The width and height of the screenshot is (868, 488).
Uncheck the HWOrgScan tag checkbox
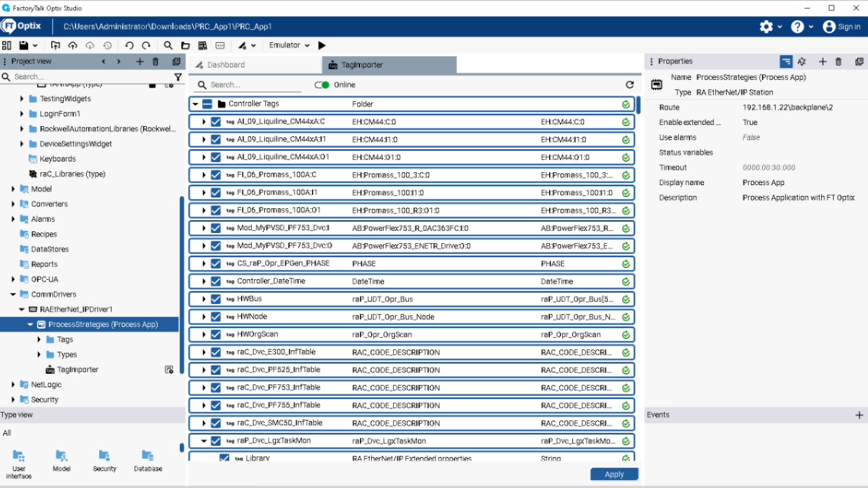coord(215,334)
